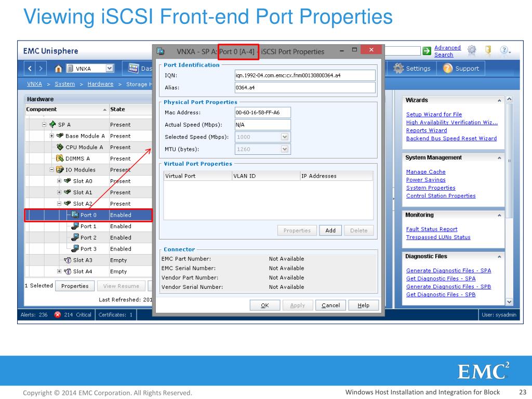The width and height of the screenshot is (532, 399).
Task: Click the Actual Speed (Mbps) field
Action: click(x=262, y=125)
